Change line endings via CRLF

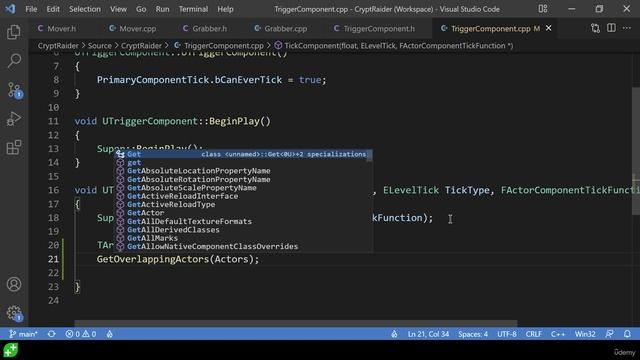coord(533,334)
